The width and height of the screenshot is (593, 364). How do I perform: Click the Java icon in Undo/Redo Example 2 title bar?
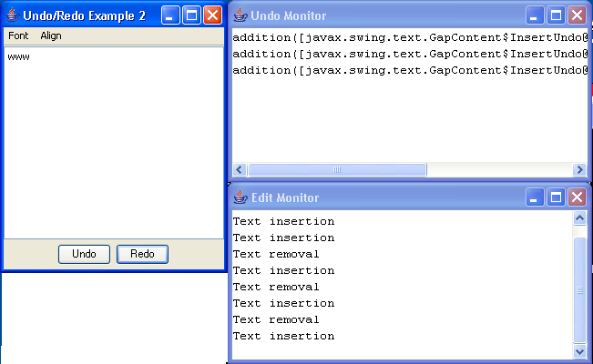[x=13, y=15]
